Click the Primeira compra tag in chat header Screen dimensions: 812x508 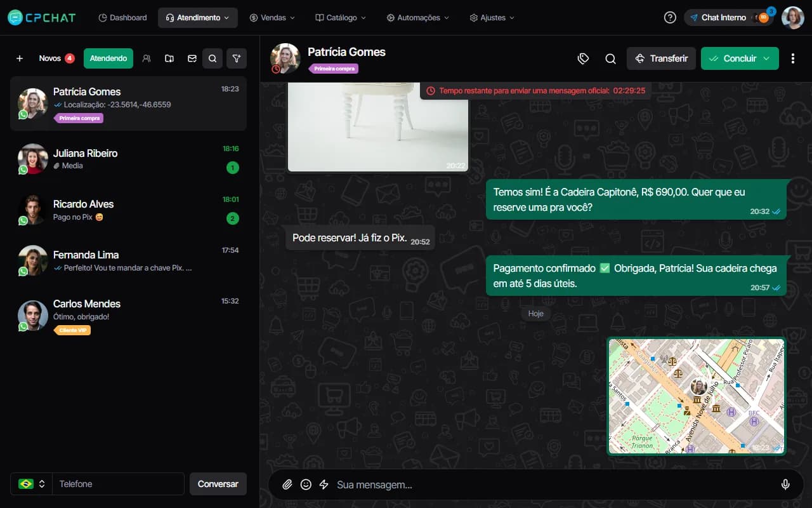pyautogui.click(x=334, y=69)
